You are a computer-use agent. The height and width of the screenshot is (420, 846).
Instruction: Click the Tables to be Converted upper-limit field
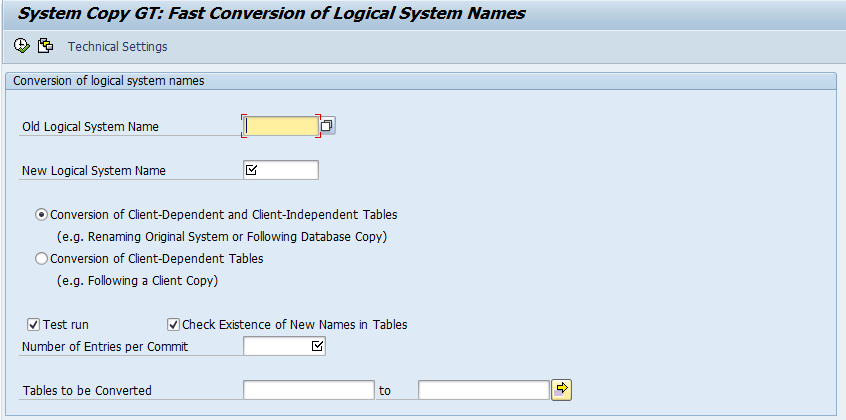(x=483, y=390)
